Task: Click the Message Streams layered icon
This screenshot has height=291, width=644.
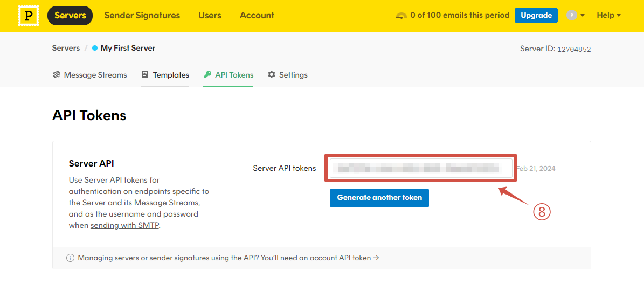Action: [57, 75]
